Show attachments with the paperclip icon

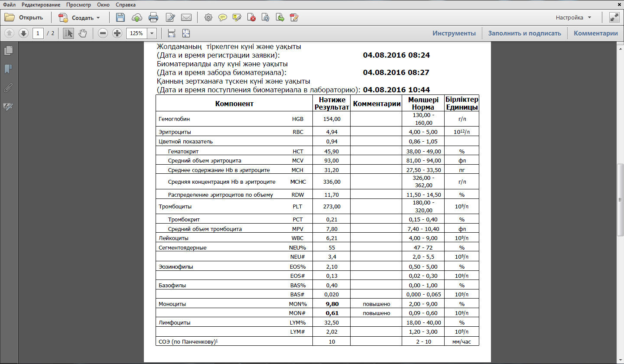(8, 88)
